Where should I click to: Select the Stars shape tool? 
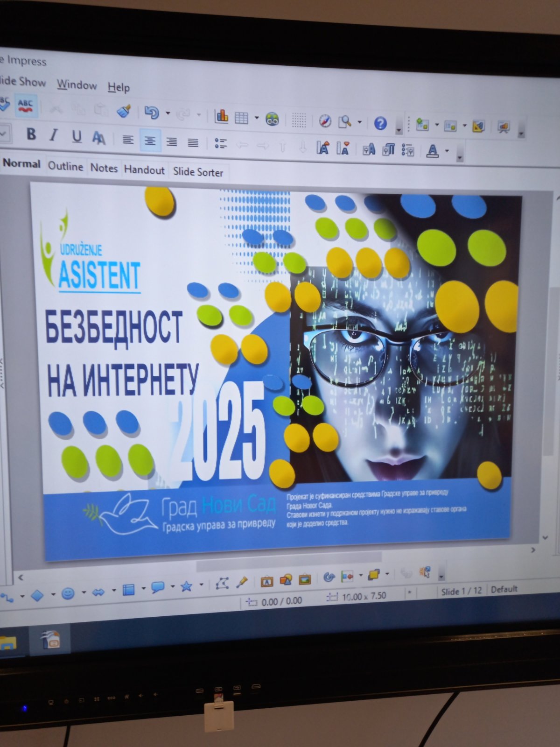186,586
